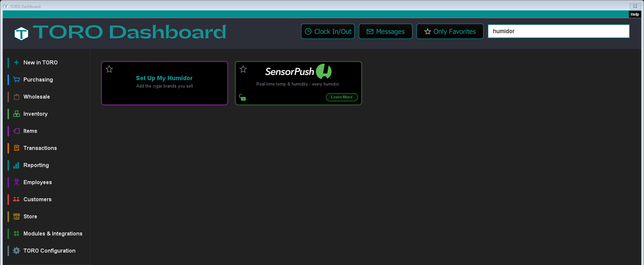This screenshot has height=265, width=644.
Task: Click the Items tag icon
Action: point(16,131)
